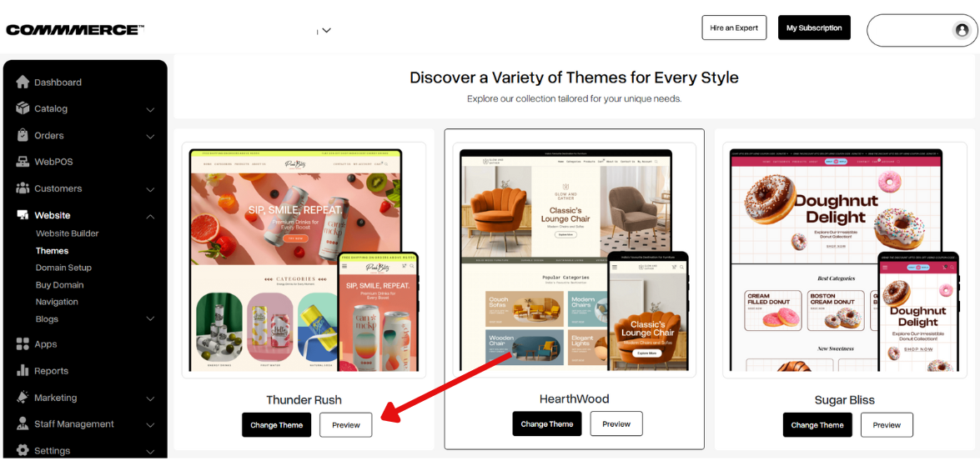Expand the Blogs submenu chevron
The image size is (980, 461).
point(150,319)
